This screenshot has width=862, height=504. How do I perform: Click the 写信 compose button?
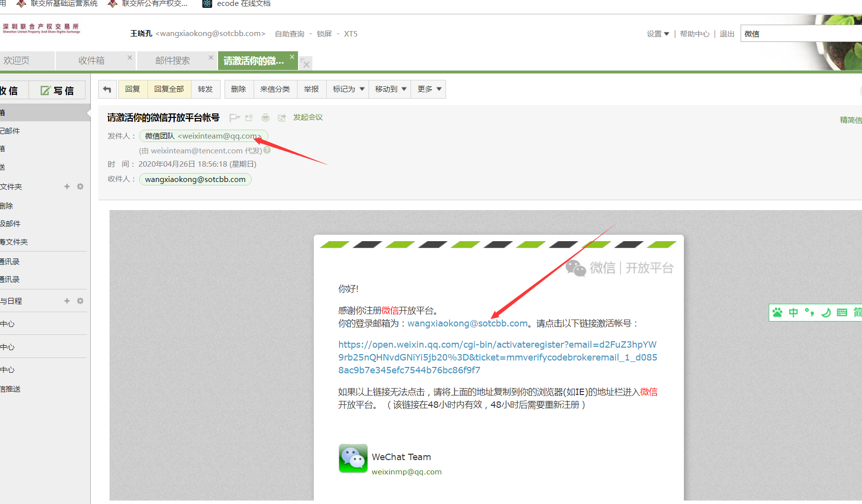[x=57, y=91]
